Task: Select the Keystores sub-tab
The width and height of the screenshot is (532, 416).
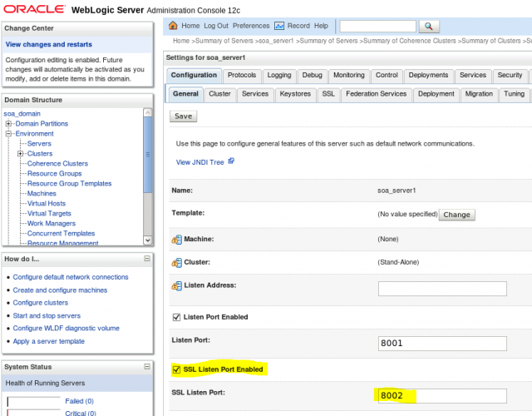Action: click(295, 94)
